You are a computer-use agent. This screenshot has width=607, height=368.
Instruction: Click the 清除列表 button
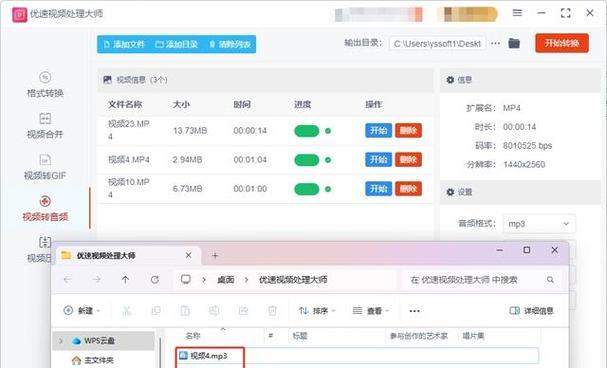click(230, 45)
